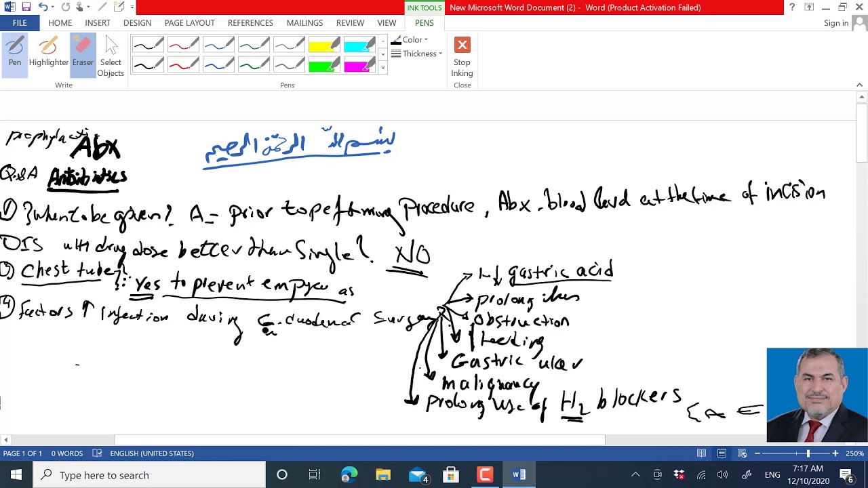Open the proofing errors icon

point(97,453)
